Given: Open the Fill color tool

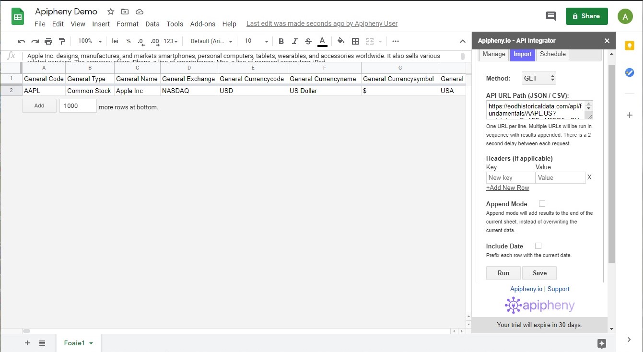Looking at the screenshot, I should (341, 41).
